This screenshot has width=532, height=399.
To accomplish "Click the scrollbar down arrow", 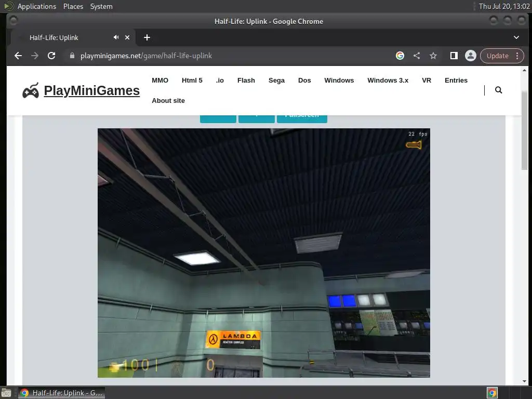I will 525,381.
